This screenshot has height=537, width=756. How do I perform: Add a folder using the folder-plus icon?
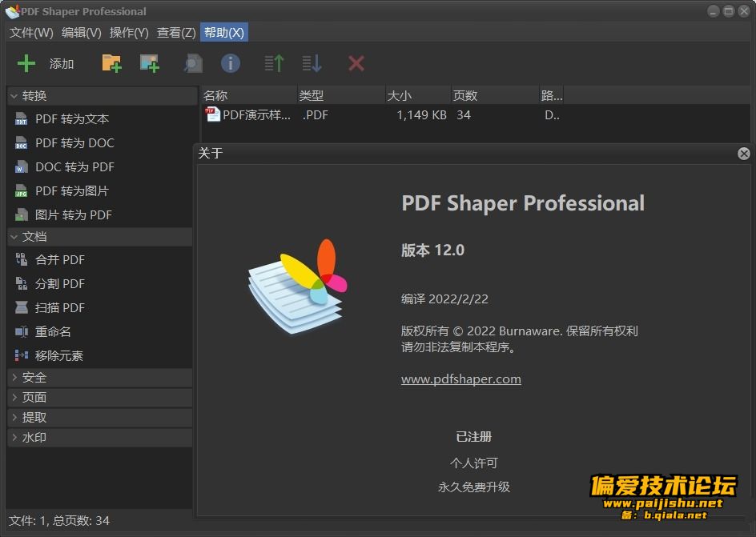click(111, 63)
